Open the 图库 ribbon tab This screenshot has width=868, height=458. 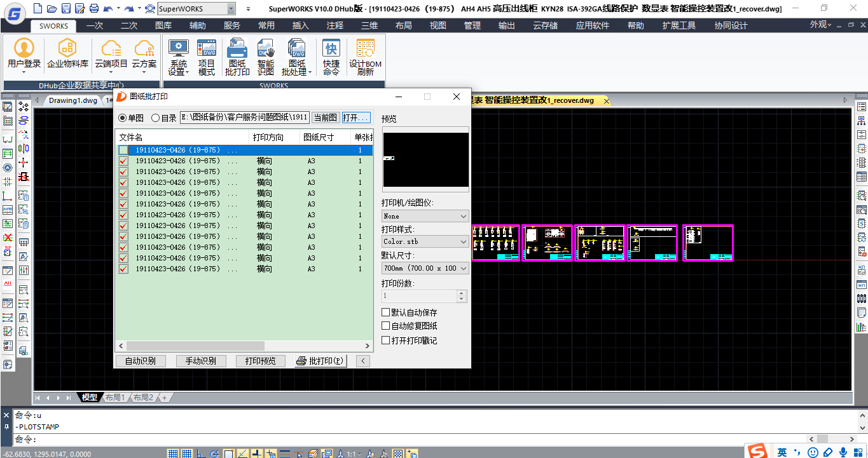point(163,25)
